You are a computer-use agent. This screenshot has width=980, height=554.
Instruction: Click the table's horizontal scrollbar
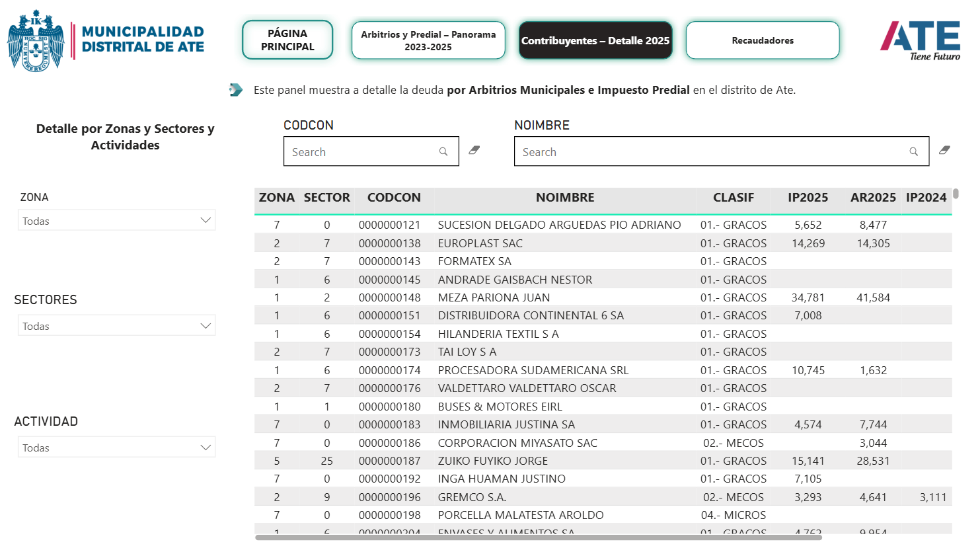[539, 537]
